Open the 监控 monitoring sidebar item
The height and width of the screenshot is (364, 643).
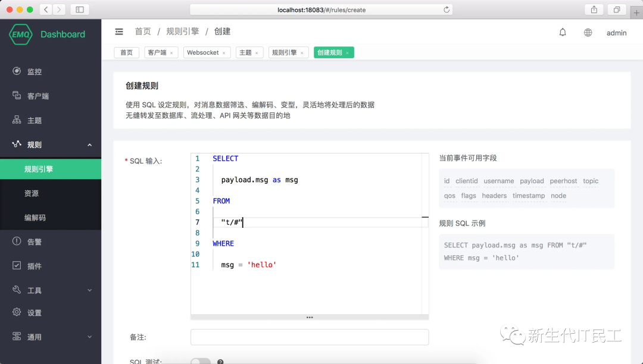[51, 71]
